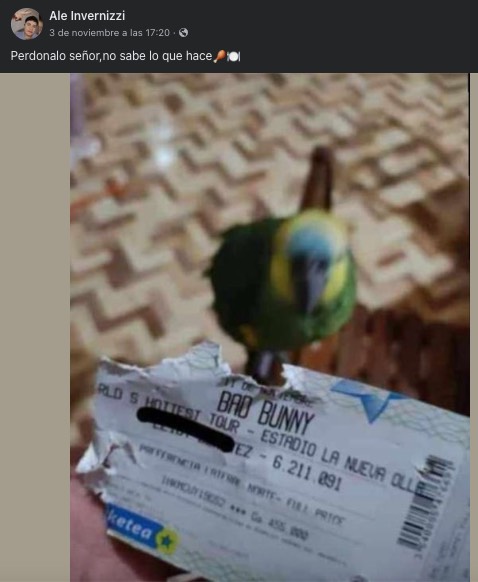Open the post timestamp 3 de noviembre

tap(109, 33)
